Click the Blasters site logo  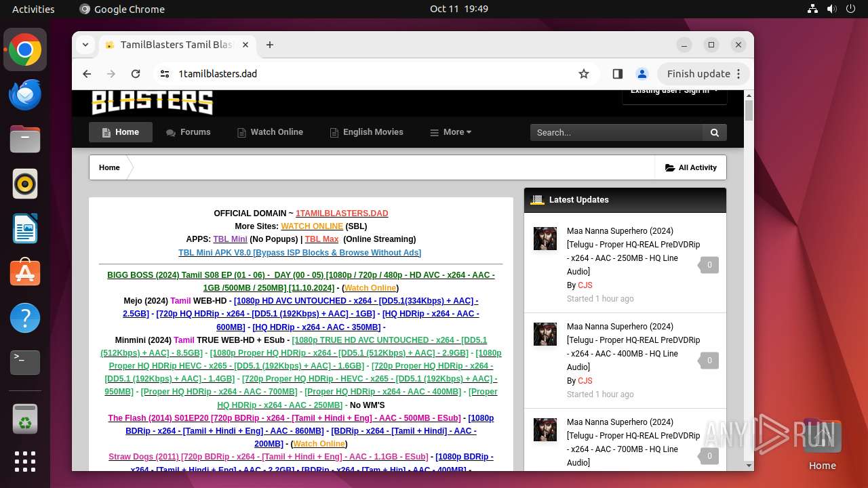click(x=153, y=102)
